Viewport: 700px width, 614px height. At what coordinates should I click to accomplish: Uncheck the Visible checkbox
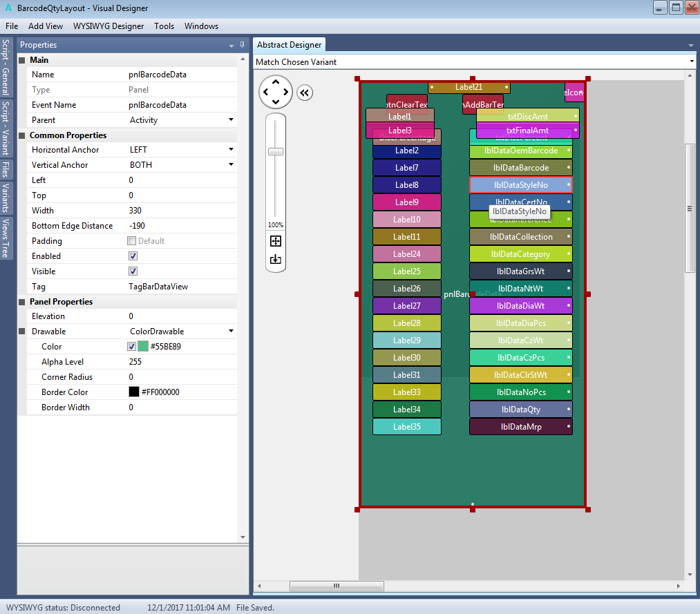point(133,271)
